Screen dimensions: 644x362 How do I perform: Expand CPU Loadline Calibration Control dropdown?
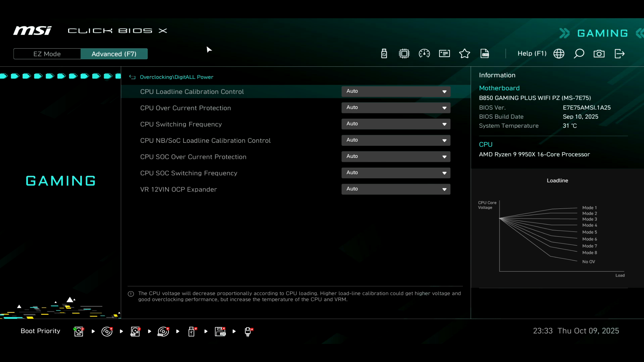tap(396, 92)
